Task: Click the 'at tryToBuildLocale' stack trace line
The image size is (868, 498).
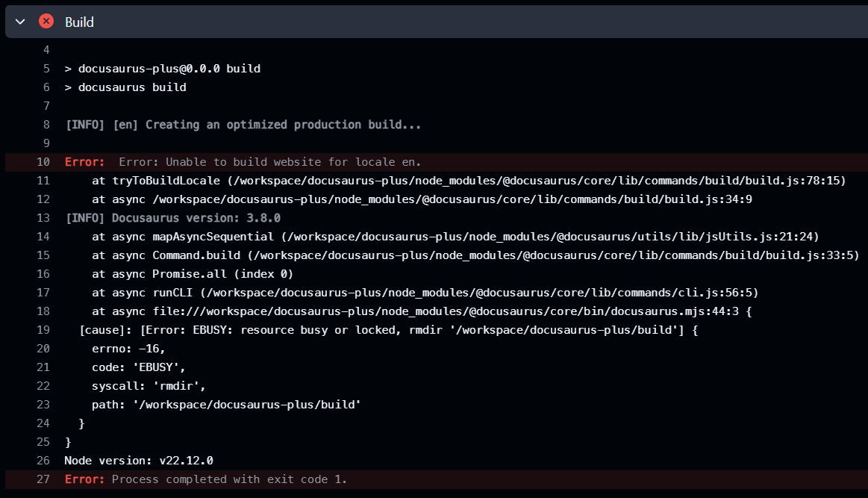Action: pos(469,181)
